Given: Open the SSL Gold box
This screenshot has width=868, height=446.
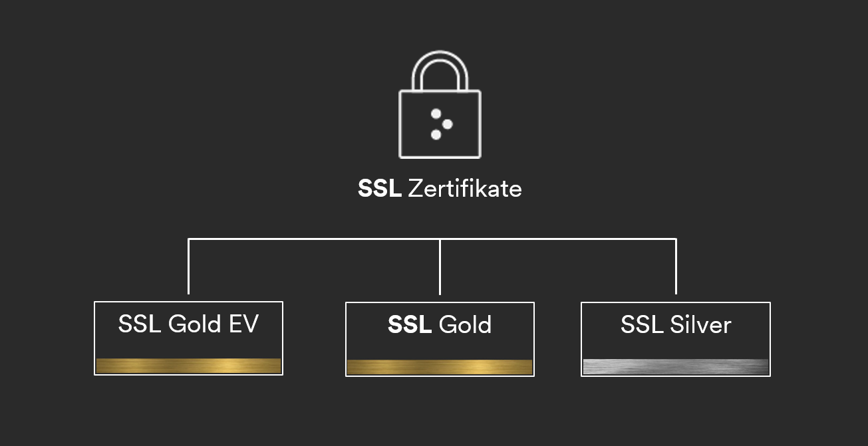Looking at the screenshot, I should pyautogui.click(x=440, y=339).
